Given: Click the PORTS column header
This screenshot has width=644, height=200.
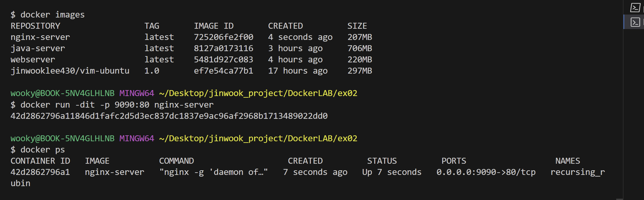Looking at the screenshot, I should coord(453,161).
